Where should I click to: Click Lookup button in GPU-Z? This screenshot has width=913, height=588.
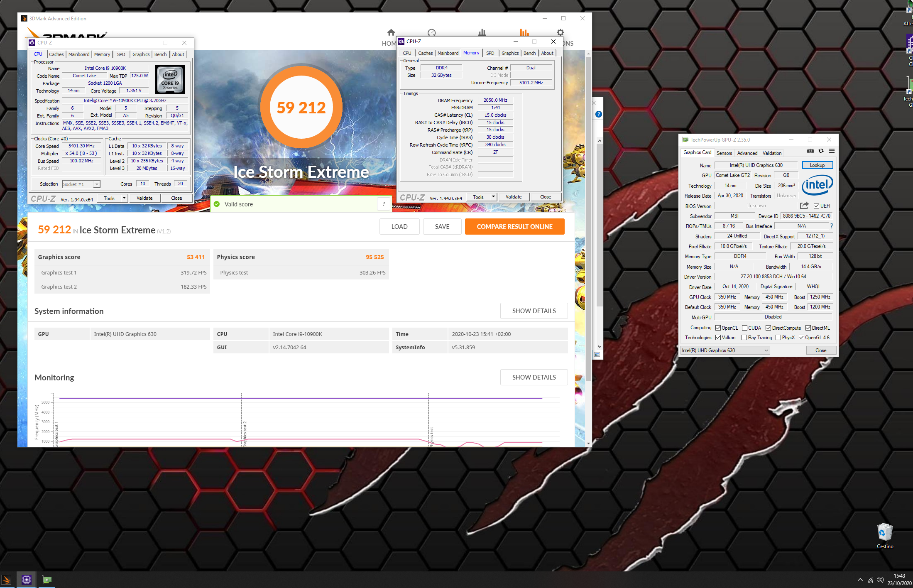817,165
